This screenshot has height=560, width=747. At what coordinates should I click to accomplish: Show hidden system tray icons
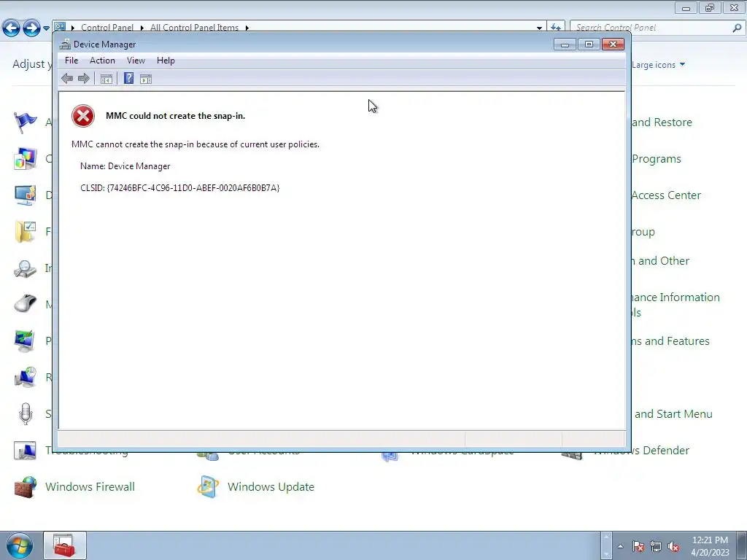(x=620, y=546)
